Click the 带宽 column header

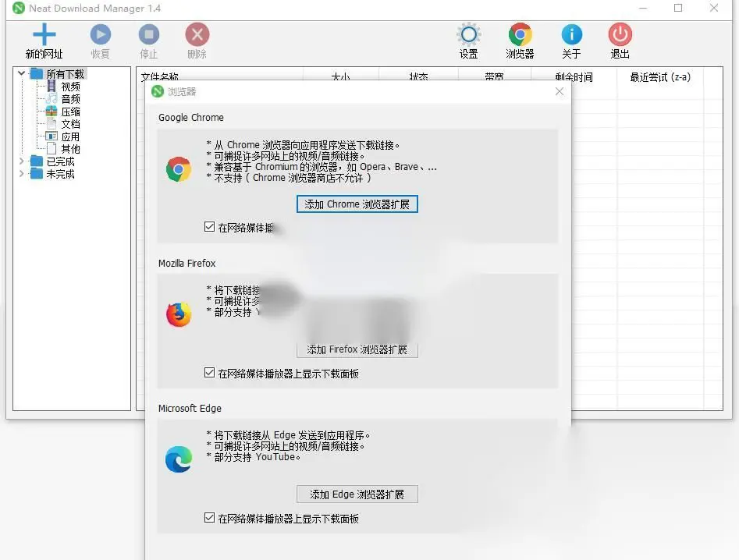[495, 76]
